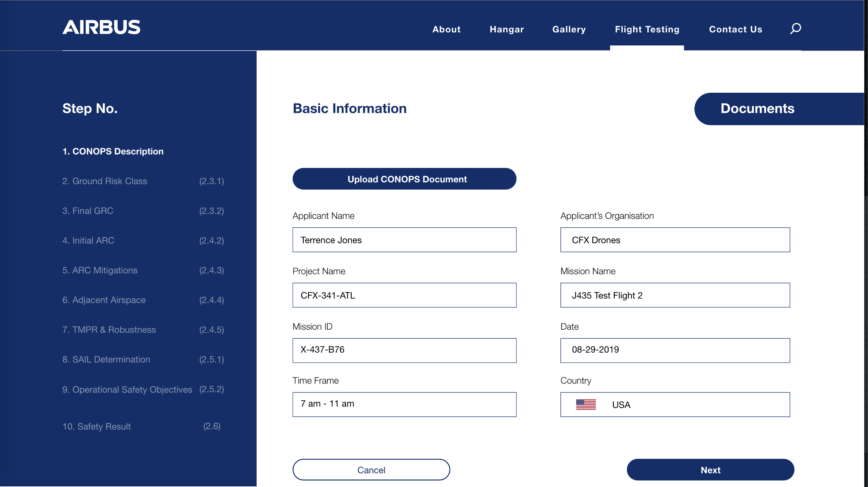Focus the Applicant Name field
The width and height of the screenshot is (868, 487).
pyautogui.click(x=404, y=240)
